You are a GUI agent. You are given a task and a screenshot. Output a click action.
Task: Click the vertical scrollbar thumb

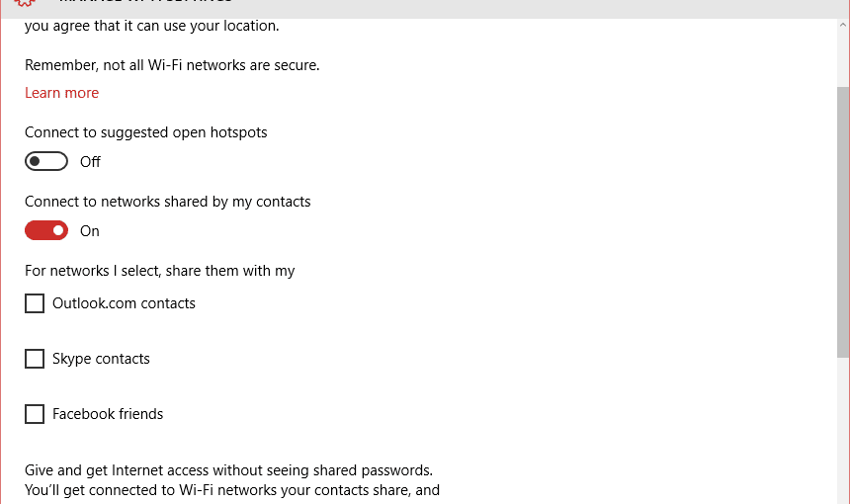pos(843,222)
